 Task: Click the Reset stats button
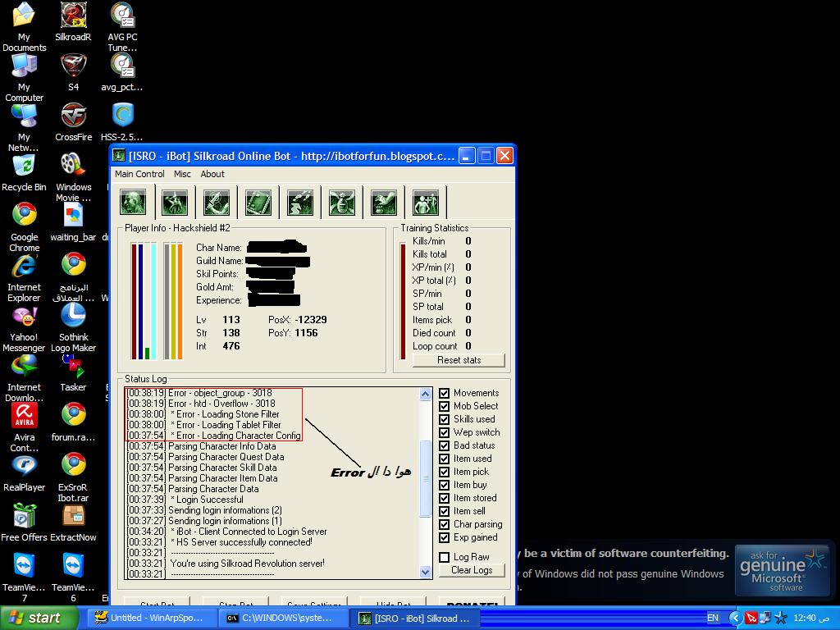459,360
